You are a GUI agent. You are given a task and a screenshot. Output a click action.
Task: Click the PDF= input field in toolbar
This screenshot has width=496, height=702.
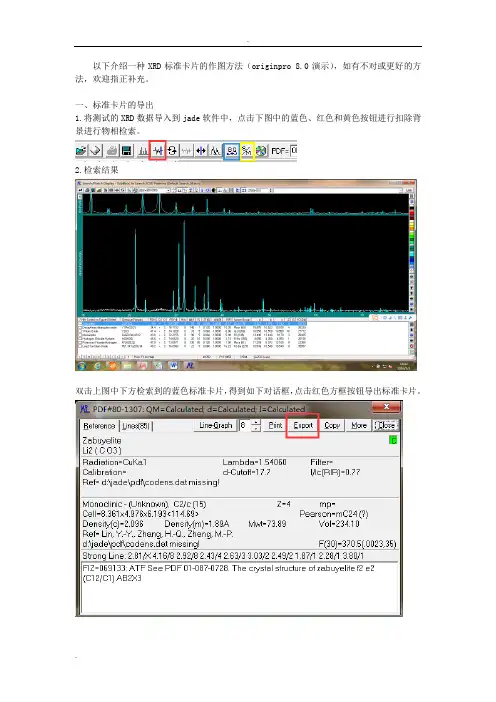[x=294, y=150]
